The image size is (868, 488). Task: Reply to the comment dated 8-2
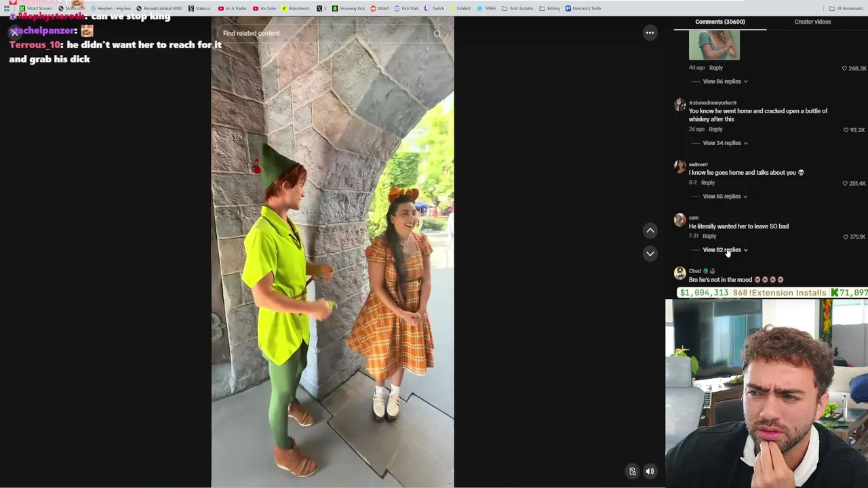(x=707, y=183)
